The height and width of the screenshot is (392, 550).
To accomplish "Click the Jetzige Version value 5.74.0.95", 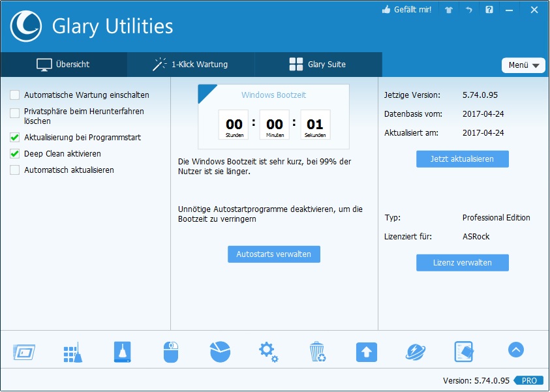I will 480,95.
